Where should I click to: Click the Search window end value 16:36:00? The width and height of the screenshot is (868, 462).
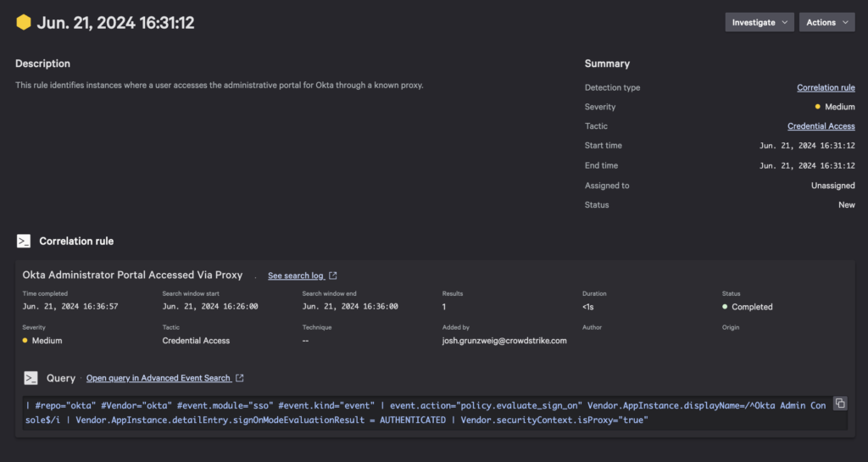pos(350,306)
